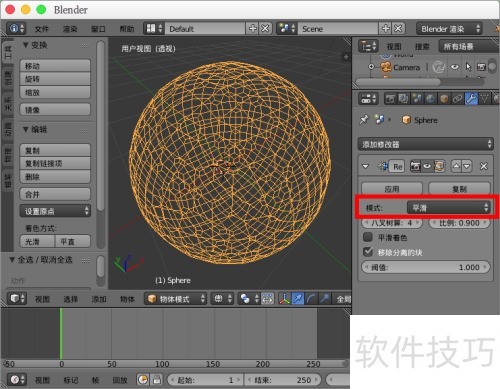Image resolution: width=500 pixels, height=389 pixels.
Task: Delete the Default screen layout with X
Action: click(x=265, y=29)
